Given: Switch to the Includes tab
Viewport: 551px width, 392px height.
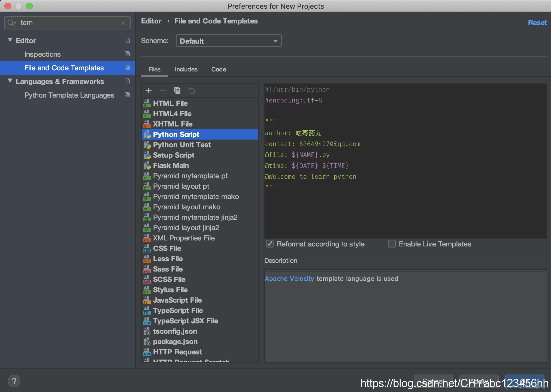Looking at the screenshot, I should (186, 70).
